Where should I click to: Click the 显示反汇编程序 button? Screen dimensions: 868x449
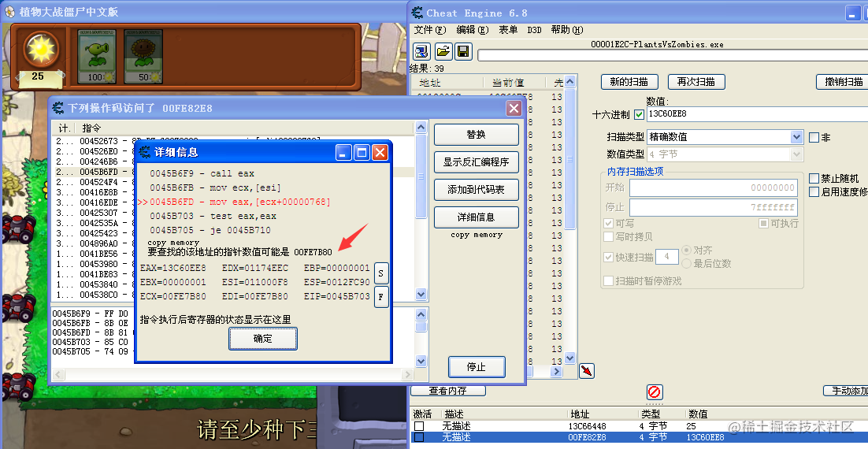click(x=476, y=162)
